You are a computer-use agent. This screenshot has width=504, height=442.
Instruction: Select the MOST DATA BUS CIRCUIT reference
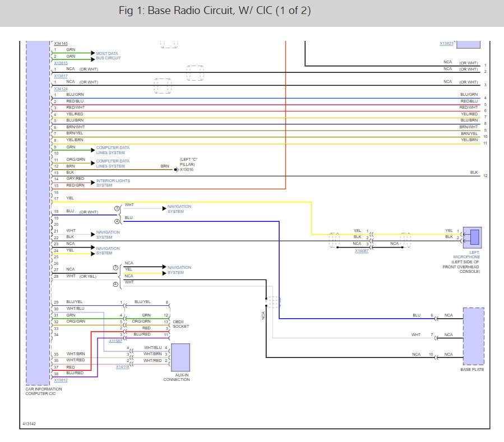108,56
